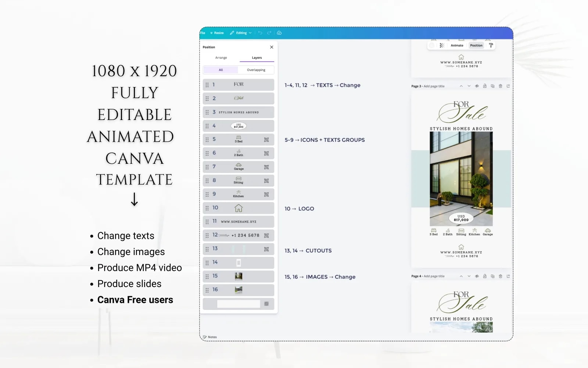
Task: Select the white background layer swatch
Action: pos(239,304)
